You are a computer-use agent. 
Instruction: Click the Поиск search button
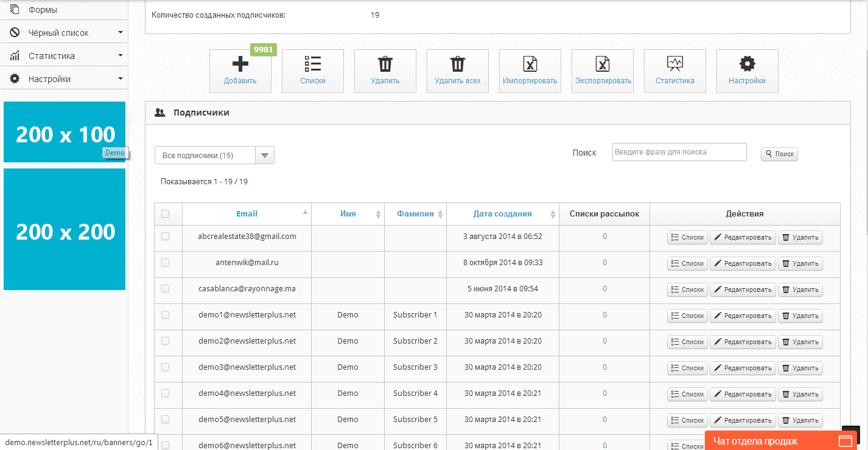click(x=779, y=154)
